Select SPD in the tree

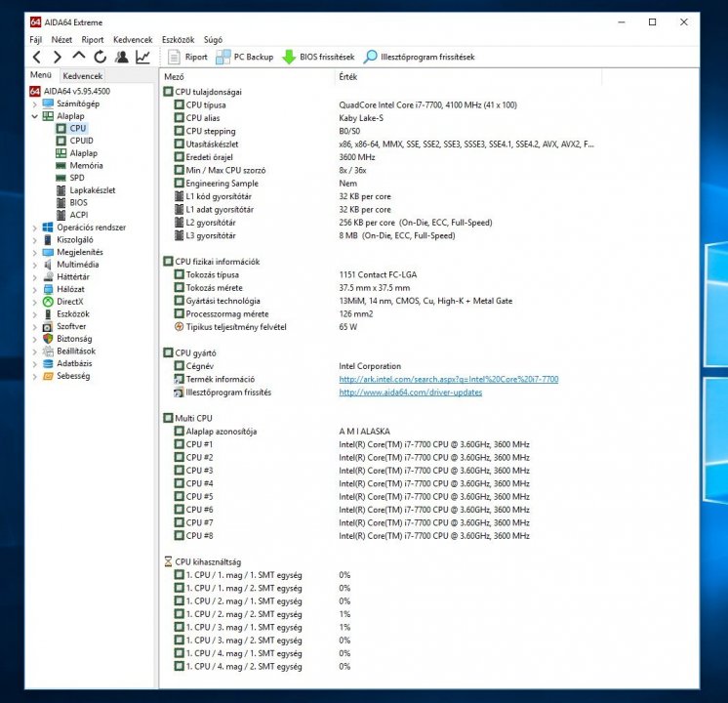point(77,178)
